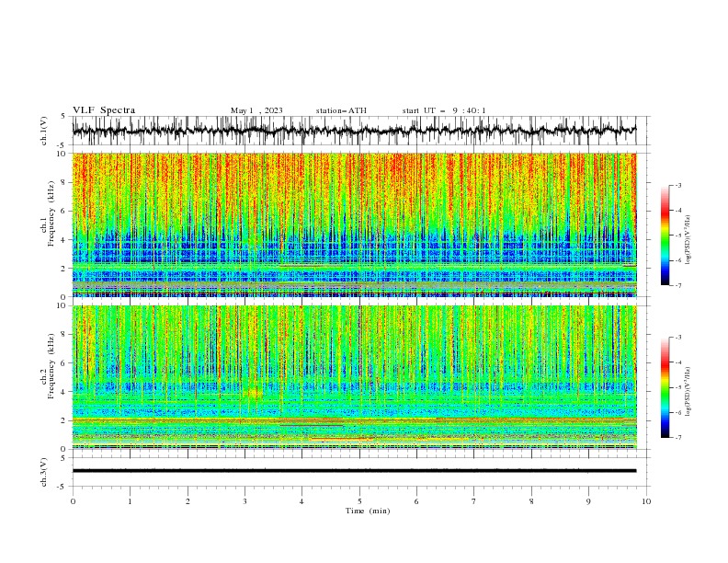Click the 'ch.1(V)' waveform axis label
The height and width of the screenshot is (563, 728).
44,131
